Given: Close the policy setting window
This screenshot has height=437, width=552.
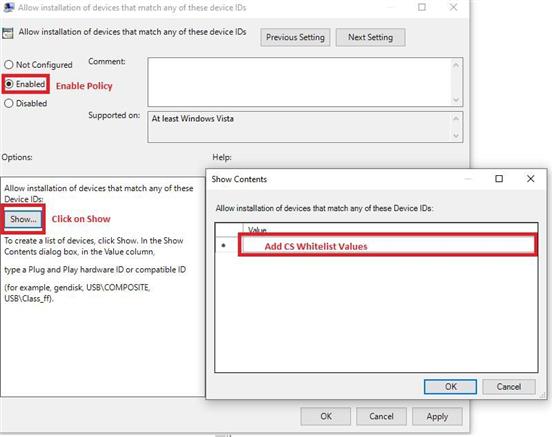Looking at the screenshot, I should pyautogui.click(x=453, y=7).
